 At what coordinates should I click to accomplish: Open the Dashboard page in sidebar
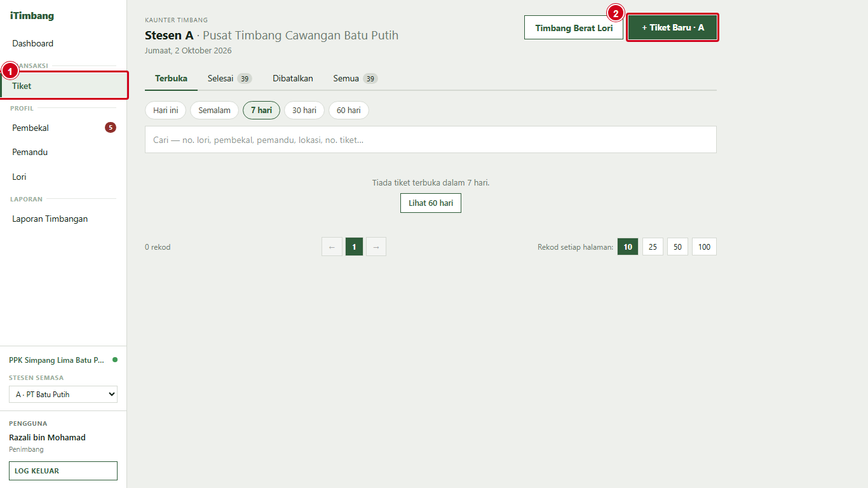coord(32,43)
